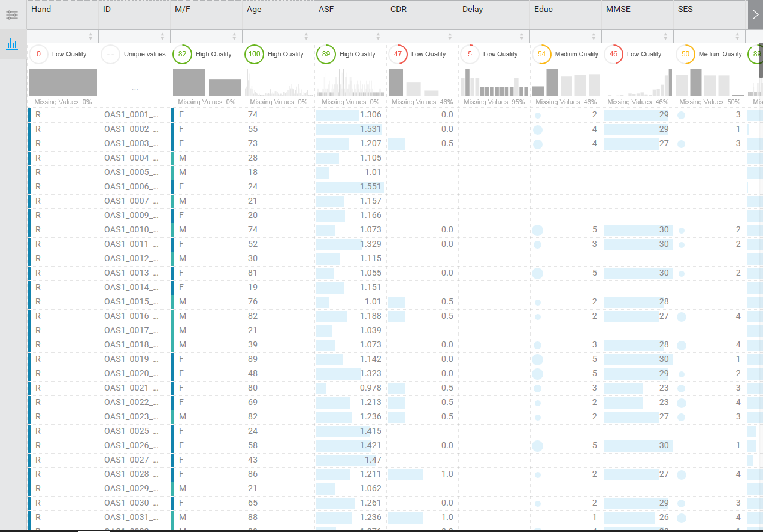Viewport: 763px width, 532px height.
Task: Select the ASF column header
Action: coord(350,15)
